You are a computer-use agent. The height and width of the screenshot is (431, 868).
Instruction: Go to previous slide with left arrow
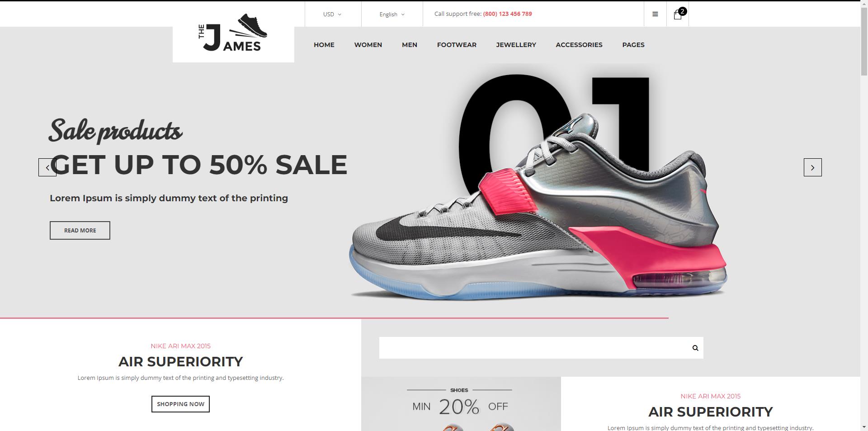tap(47, 167)
